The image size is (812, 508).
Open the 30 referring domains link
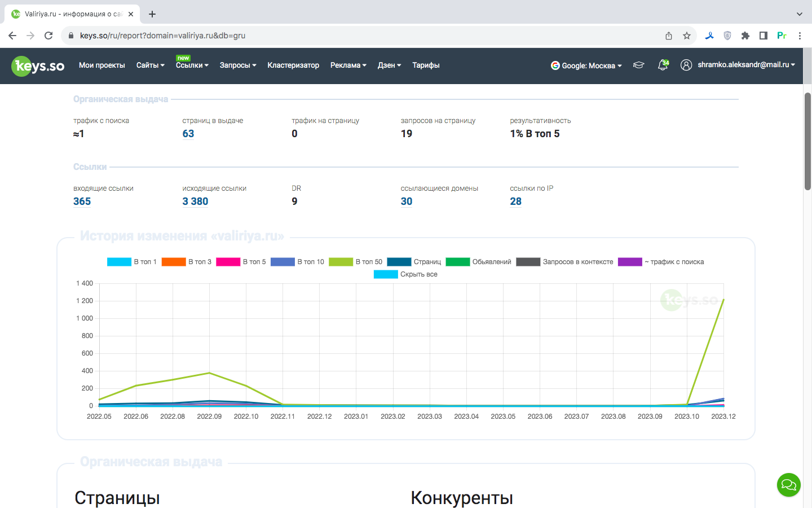(407, 202)
